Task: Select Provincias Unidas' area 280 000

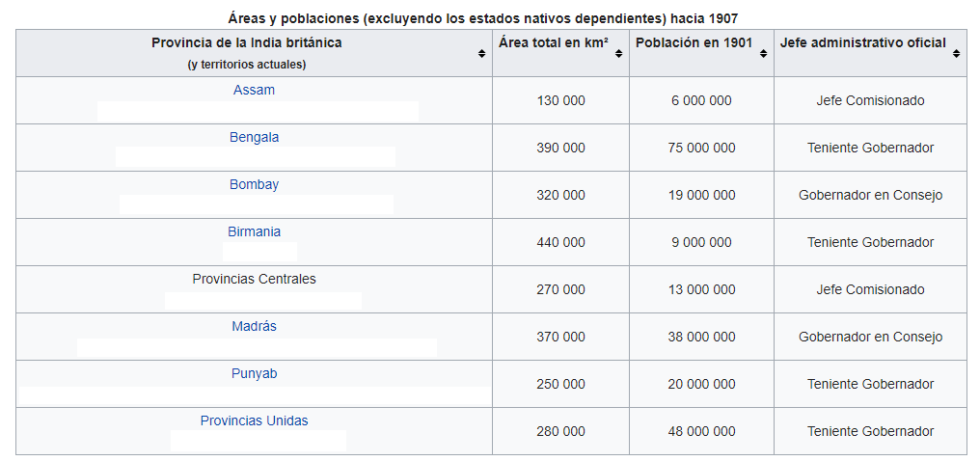Action: (x=560, y=431)
